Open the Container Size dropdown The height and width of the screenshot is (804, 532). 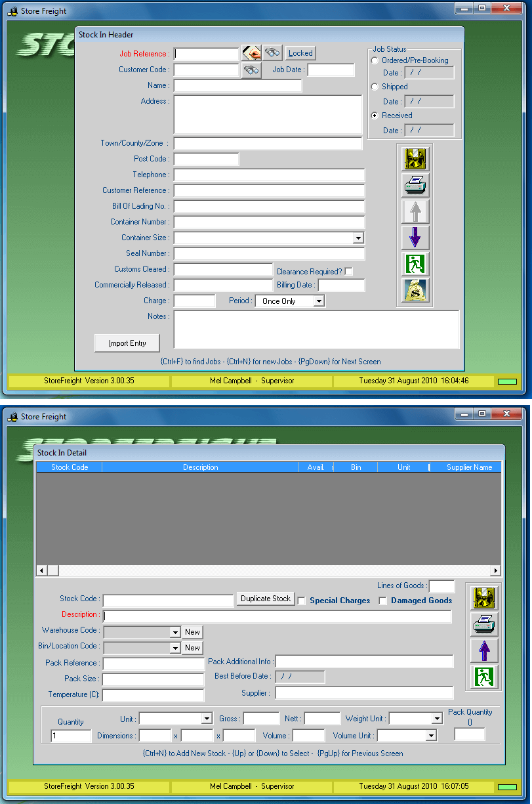click(x=358, y=238)
